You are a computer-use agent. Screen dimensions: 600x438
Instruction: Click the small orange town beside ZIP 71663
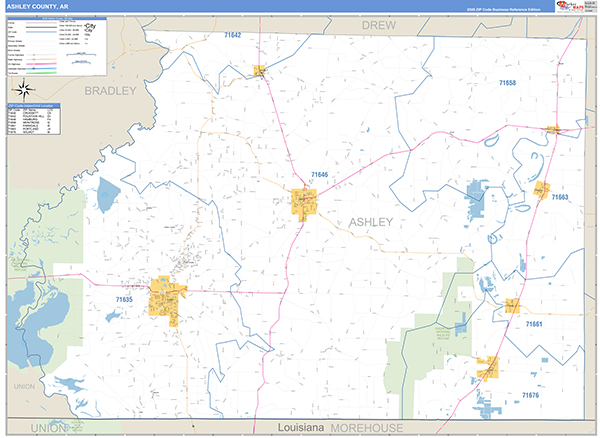point(542,190)
